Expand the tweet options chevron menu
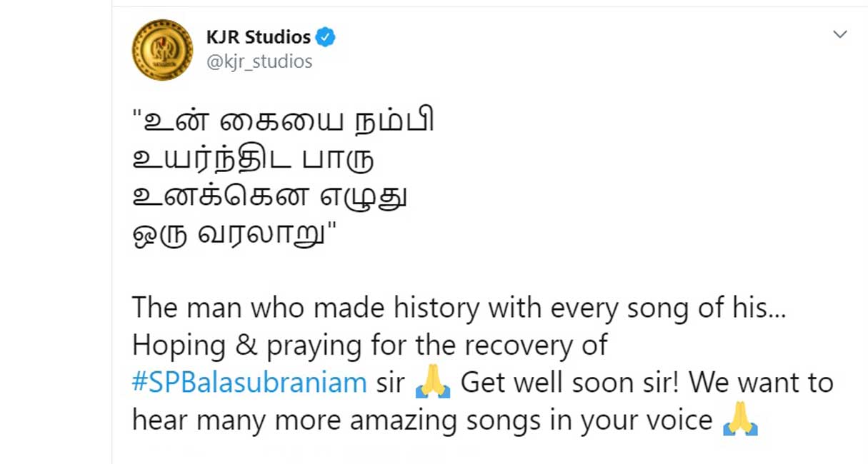This screenshot has height=464, width=868. pyautogui.click(x=840, y=34)
